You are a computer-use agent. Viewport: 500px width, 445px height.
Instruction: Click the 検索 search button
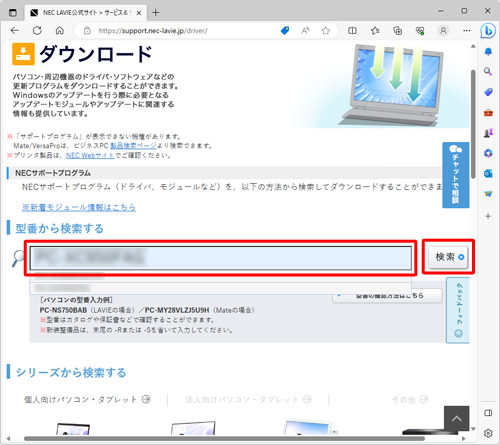tap(448, 257)
